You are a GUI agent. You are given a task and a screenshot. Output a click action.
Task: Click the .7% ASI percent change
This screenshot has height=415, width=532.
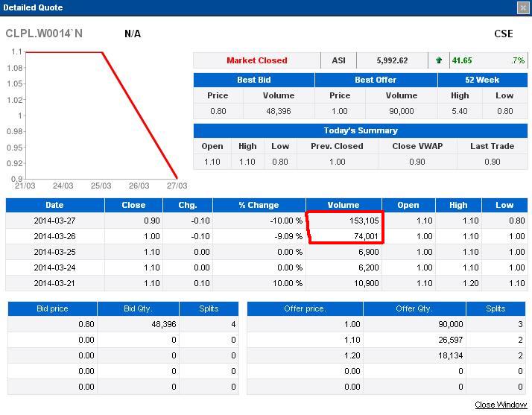coord(518,60)
